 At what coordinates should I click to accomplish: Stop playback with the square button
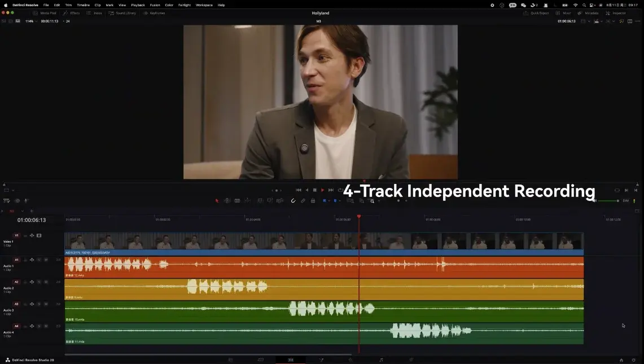pos(314,190)
